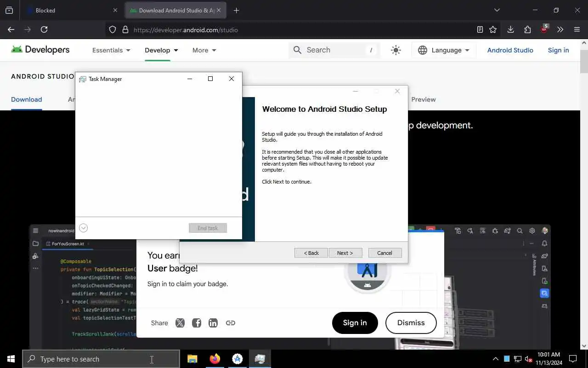Reload the current page
The height and width of the screenshot is (368, 588).
click(44, 29)
